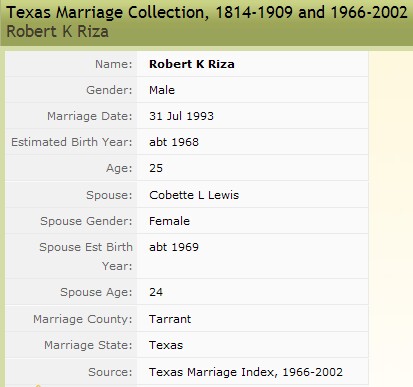
Task: Click the Spouse: field label
Action: [x=109, y=195]
